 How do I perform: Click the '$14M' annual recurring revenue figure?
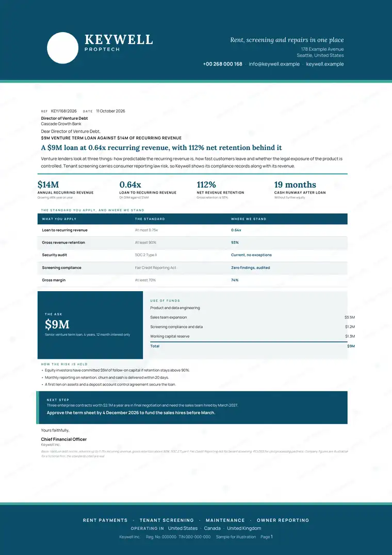pos(48,185)
